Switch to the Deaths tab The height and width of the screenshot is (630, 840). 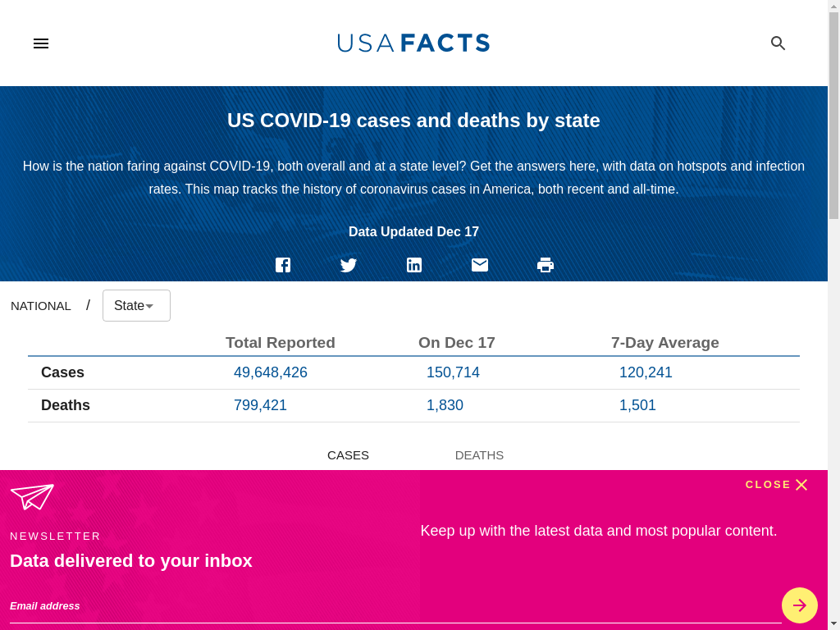click(479, 455)
